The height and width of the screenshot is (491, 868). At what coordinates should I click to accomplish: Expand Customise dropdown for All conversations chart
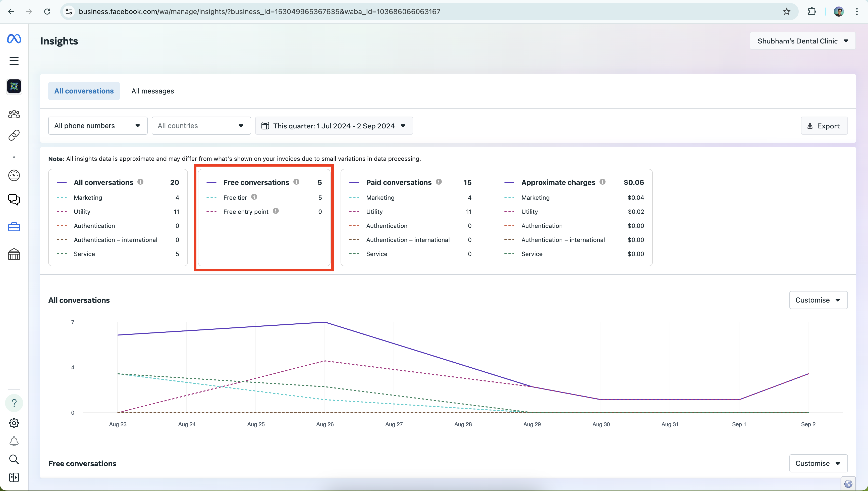point(818,300)
